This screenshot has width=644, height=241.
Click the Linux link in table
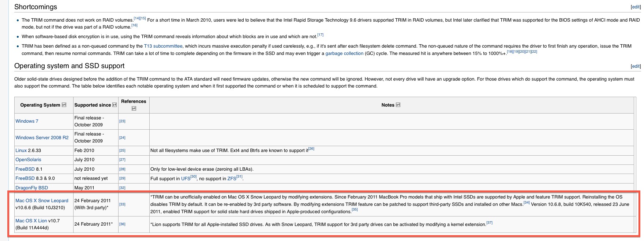[x=21, y=151]
